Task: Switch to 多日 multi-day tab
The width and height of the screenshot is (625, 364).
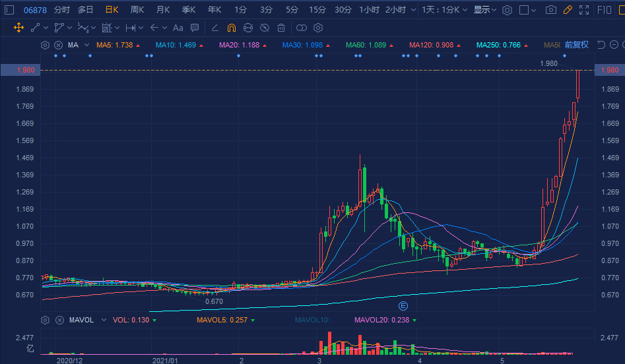Action: (86, 10)
